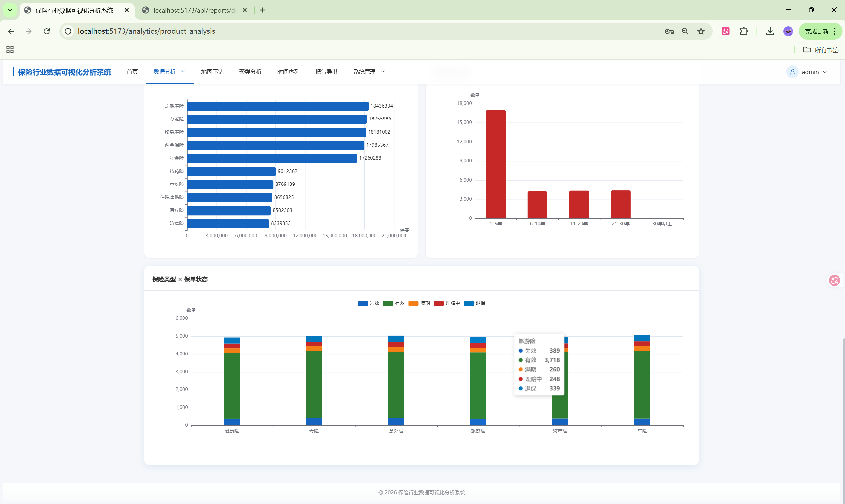Click the bookmark star icon
The image size is (845, 504).
click(x=701, y=31)
